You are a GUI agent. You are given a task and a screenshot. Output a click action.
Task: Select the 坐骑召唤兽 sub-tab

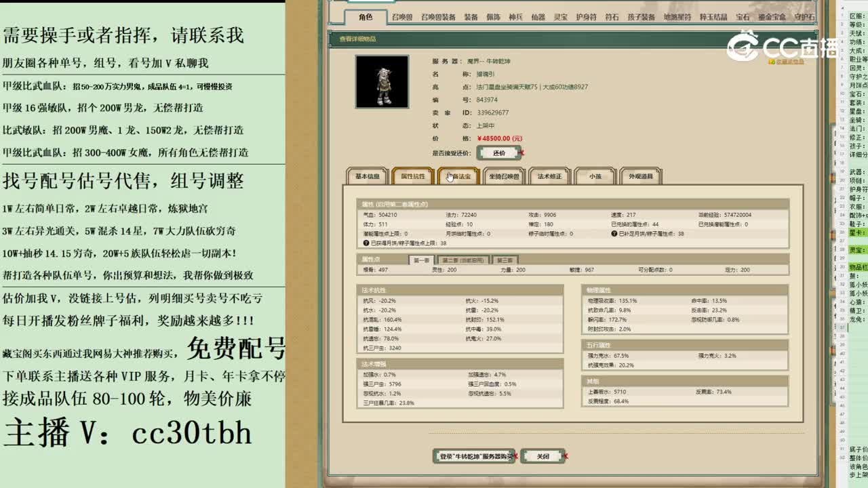pyautogui.click(x=504, y=176)
